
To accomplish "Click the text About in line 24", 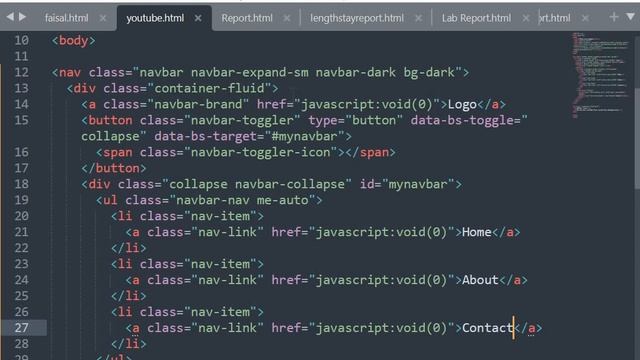I will [480, 280].
